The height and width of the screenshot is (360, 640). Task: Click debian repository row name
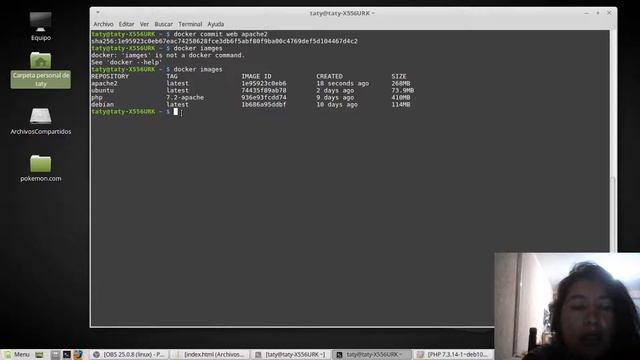pyautogui.click(x=102, y=104)
